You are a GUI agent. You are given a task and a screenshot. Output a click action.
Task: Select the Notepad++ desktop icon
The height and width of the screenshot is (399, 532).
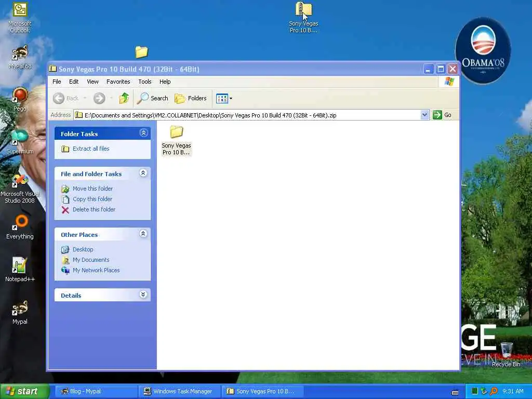click(x=20, y=270)
